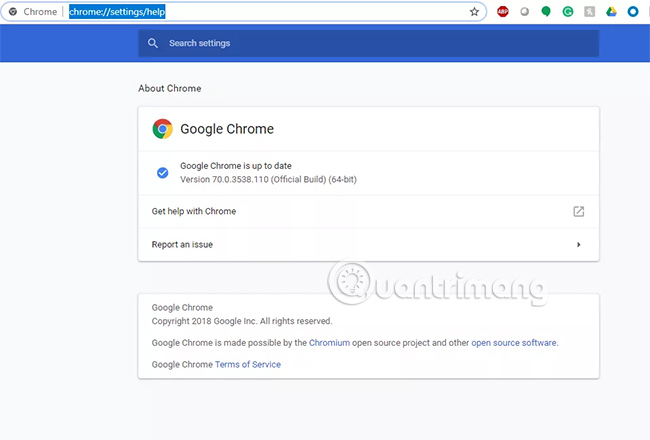View site info via Chrome page icon
This screenshot has width=650, height=440.
(x=13, y=12)
